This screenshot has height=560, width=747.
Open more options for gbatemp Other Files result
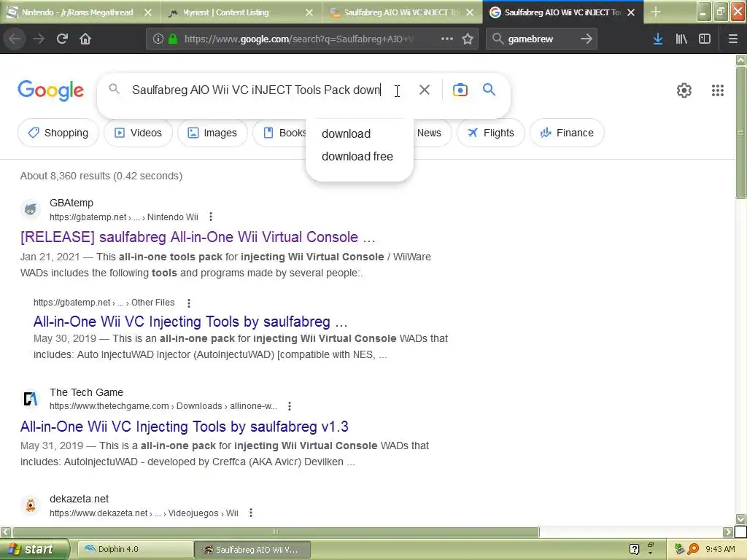[189, 303]
